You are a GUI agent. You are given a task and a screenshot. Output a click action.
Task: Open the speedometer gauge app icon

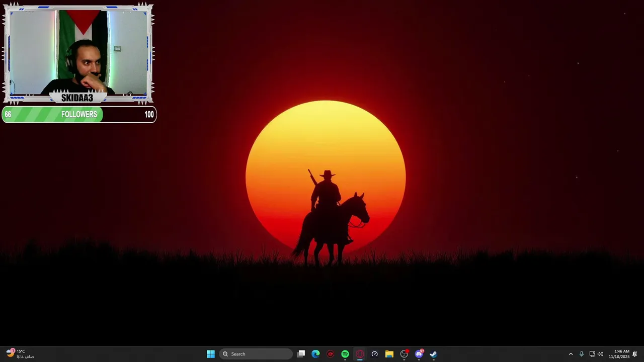point(374,354)
